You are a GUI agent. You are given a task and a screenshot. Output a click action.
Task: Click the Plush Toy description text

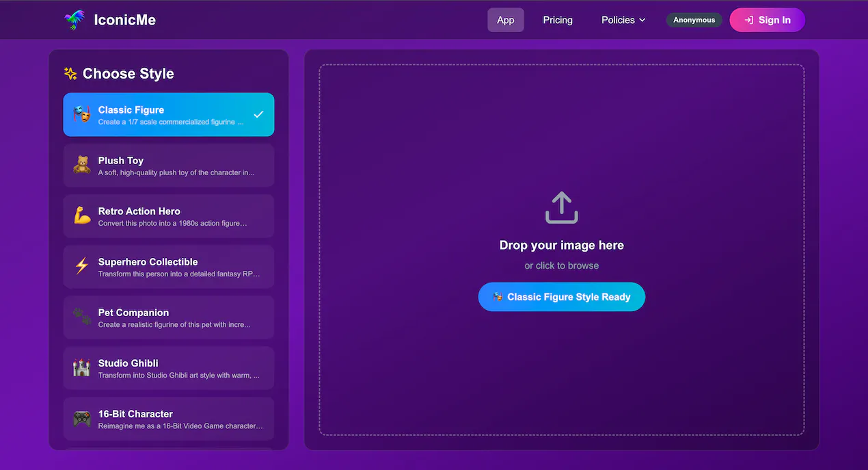[x=176, y=172]
